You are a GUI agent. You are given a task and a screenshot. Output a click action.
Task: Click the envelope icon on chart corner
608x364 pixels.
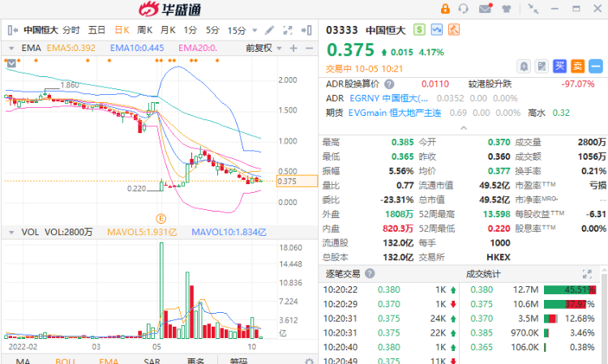[x=11, y=63]
